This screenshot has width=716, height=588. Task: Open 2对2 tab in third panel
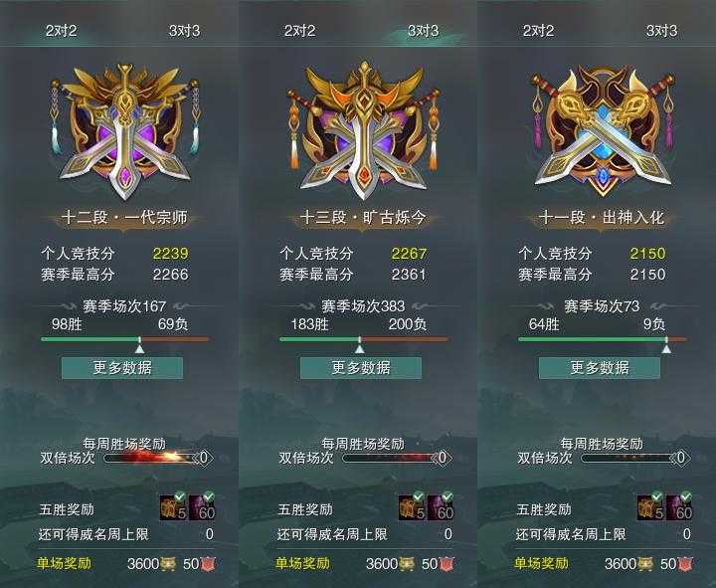(538, 31)
